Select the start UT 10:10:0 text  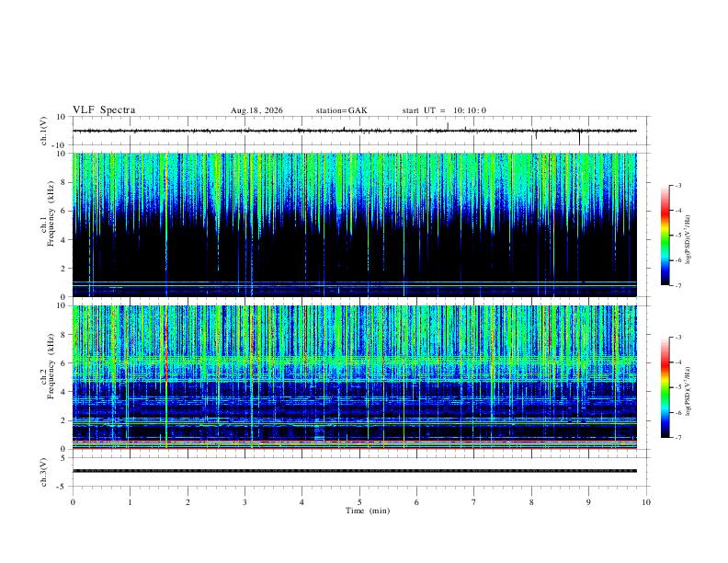pyautogui.click(x=444, y=110)
